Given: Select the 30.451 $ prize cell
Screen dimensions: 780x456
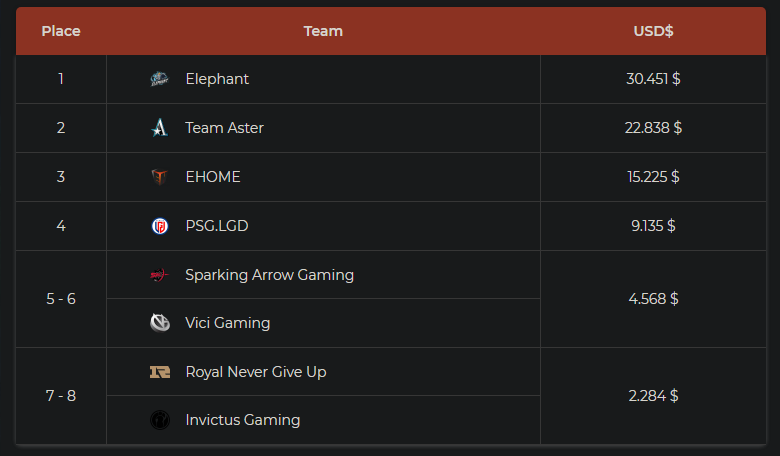Looking at the screenshot, I should pos(653,79).
